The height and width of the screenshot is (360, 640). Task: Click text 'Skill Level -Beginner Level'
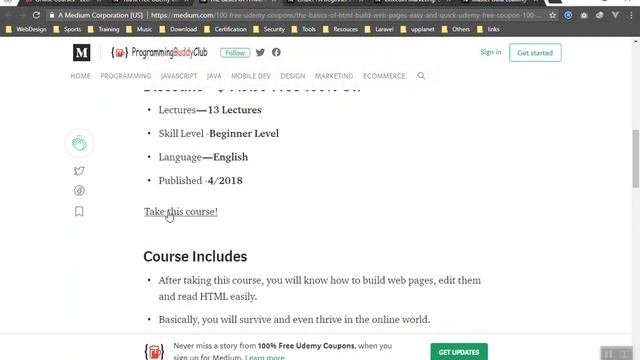coord(219,133)
